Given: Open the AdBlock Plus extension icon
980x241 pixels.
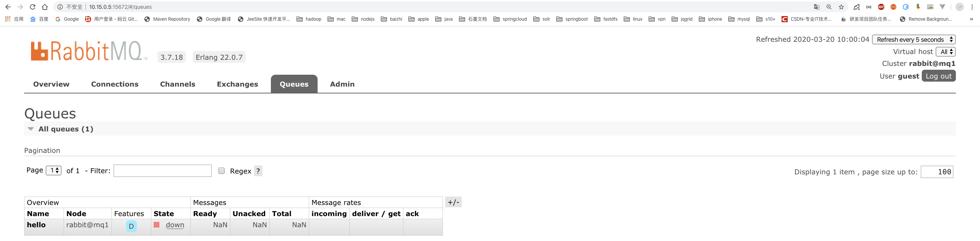Looking at the screenshot, I should point(881,7).
